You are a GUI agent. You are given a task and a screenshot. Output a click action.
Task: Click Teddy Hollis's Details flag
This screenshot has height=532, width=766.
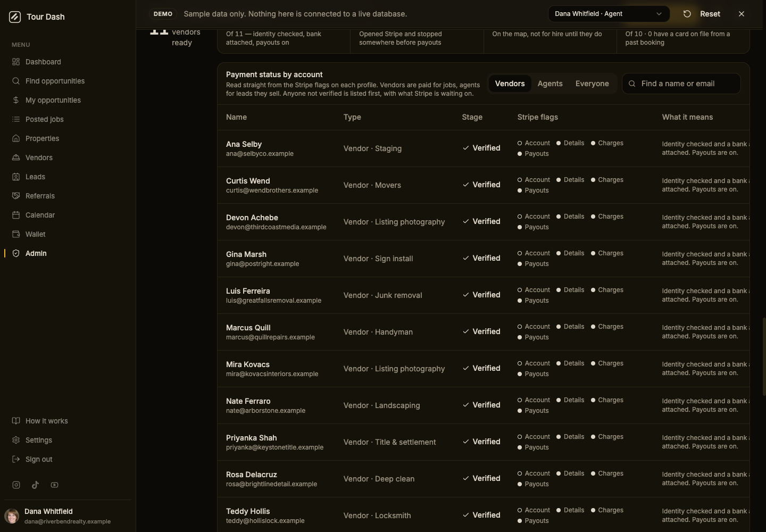570,511
